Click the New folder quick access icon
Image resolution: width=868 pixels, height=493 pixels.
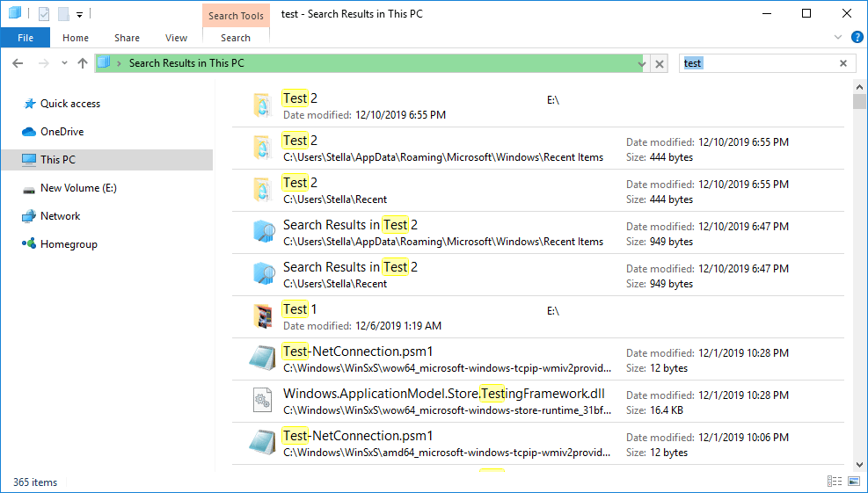point(63,14)
